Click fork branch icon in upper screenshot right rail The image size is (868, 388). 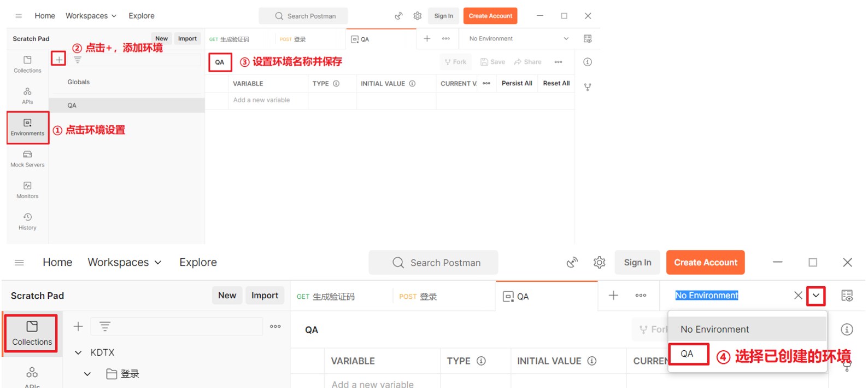click(588, 87)
